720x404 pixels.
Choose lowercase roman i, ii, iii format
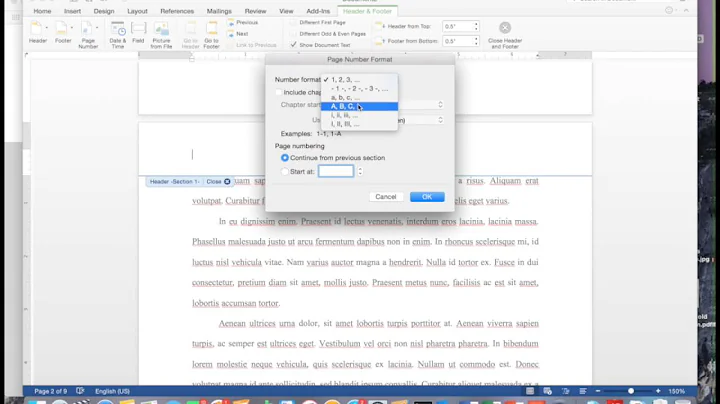[x=359, y=115]
